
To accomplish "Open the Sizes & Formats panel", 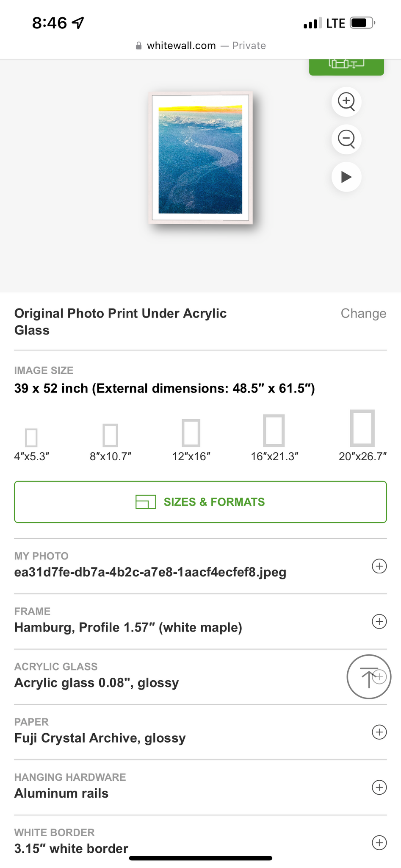I will (x=200, y=502).
